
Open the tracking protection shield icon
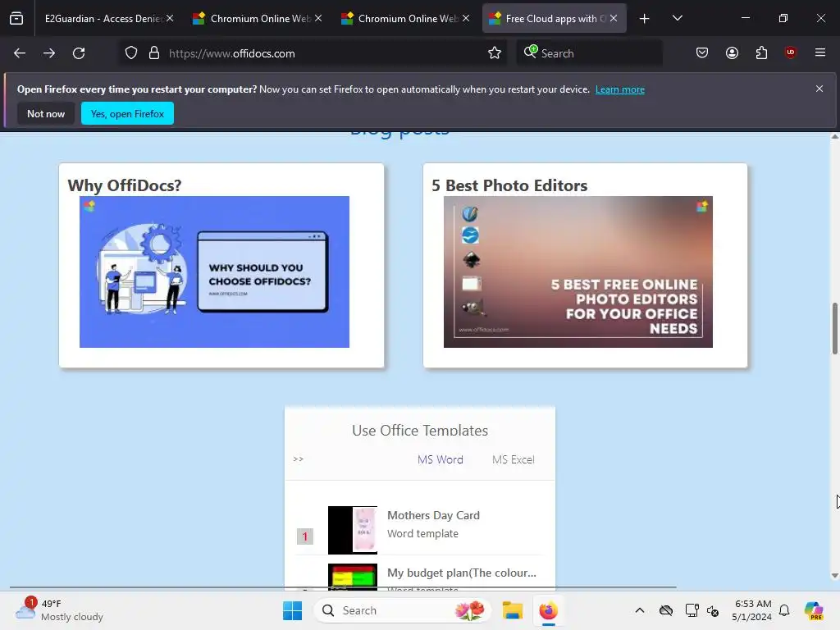point(131,53)
